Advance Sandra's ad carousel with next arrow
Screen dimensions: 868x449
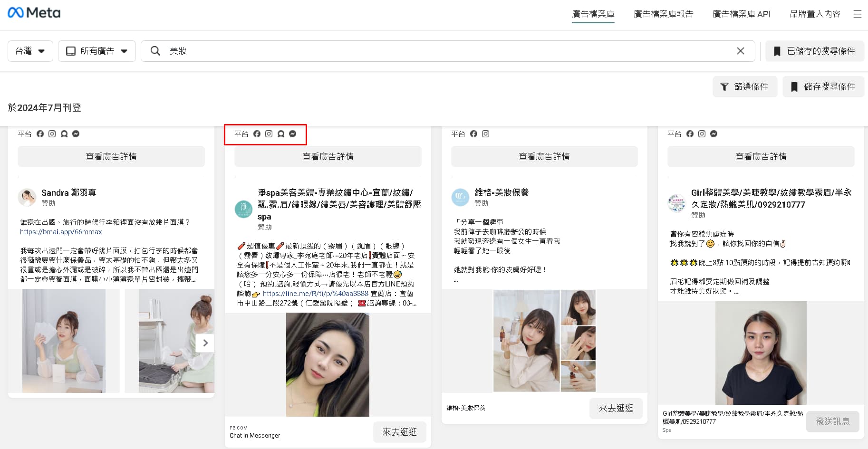pos(205,343)
